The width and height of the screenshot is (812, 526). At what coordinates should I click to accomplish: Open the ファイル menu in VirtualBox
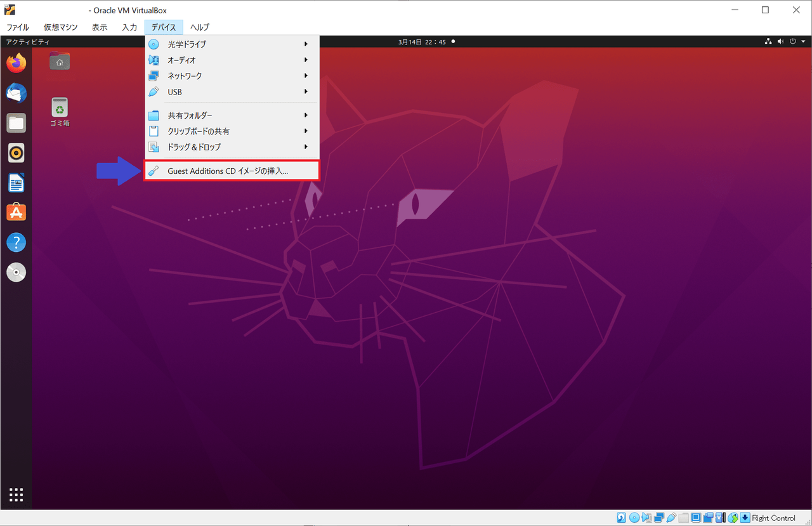pyautogui.click(x=18, y=27)
